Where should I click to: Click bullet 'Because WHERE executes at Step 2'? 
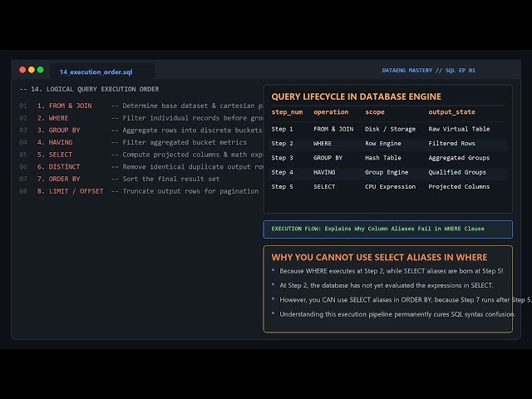tap(392, 271)
